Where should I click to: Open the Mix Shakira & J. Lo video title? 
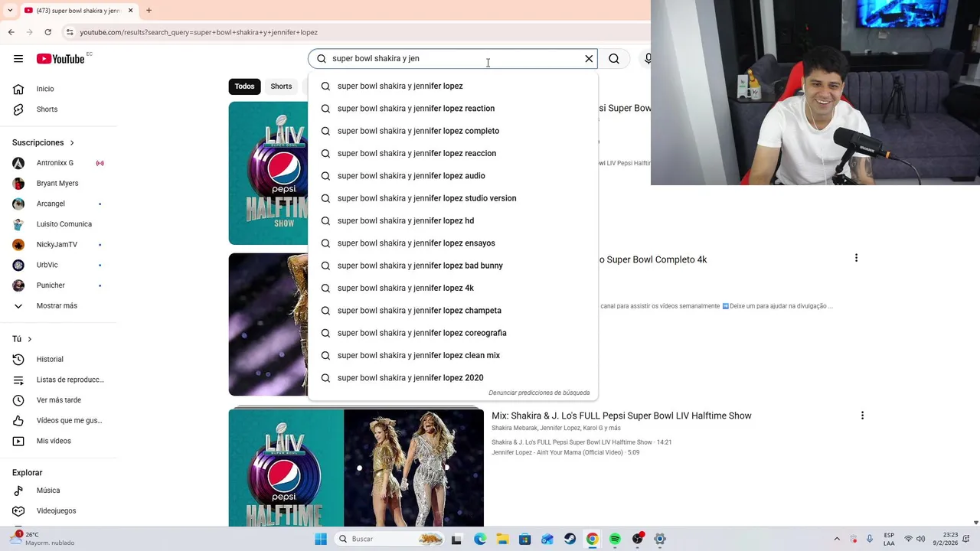click(622, 416)
